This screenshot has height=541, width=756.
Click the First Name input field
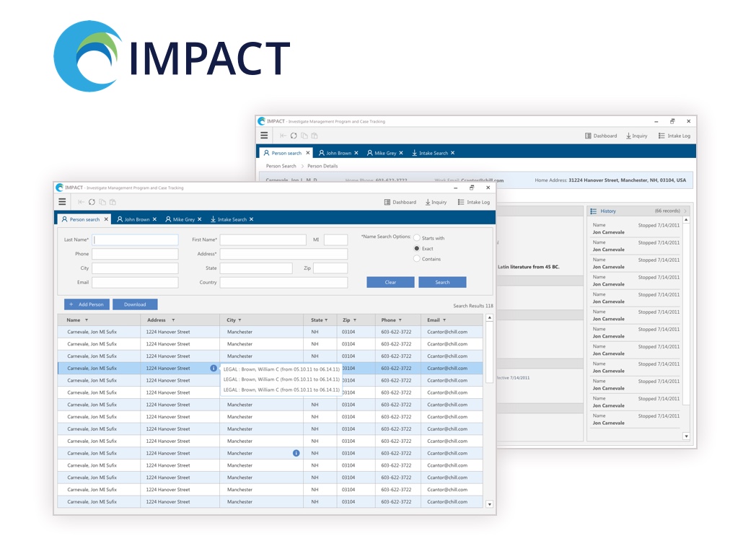(263, 239)
